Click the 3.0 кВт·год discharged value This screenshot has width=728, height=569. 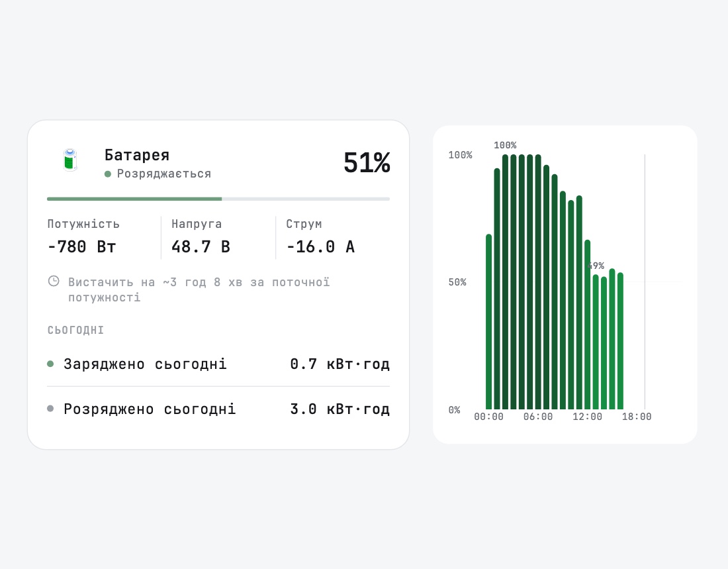[340, 409]
